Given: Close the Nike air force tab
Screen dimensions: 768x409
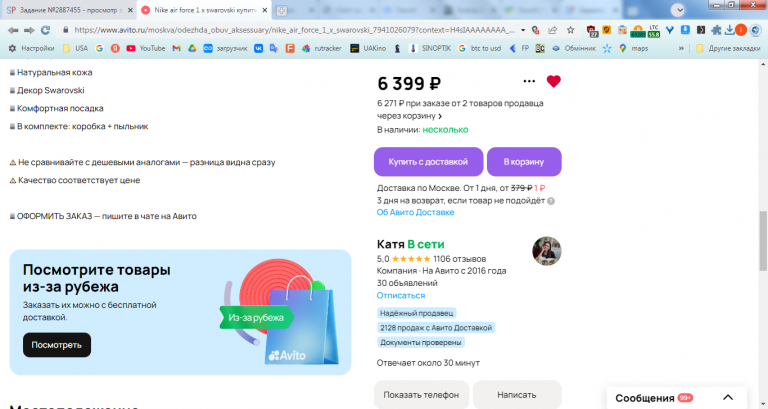Looking at the screenshot, I should coord(264,10).
